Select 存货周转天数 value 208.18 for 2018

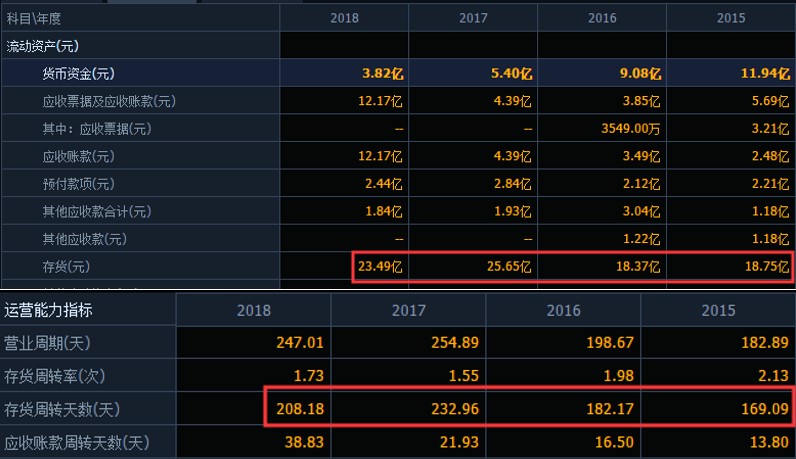point(300,409)
